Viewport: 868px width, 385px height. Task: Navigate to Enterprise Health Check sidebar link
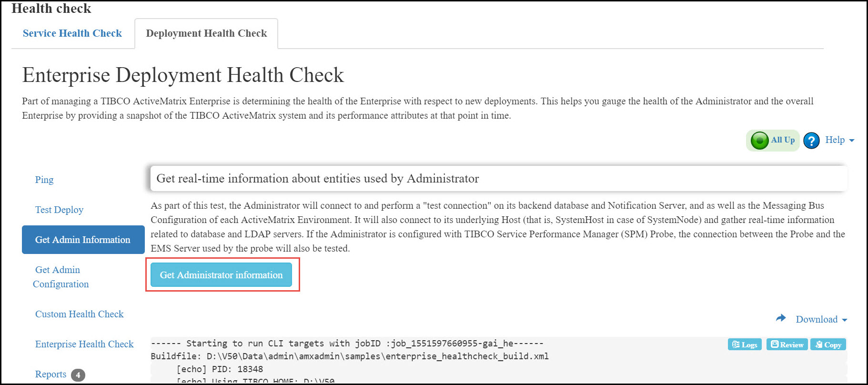(x=84, y=344)
